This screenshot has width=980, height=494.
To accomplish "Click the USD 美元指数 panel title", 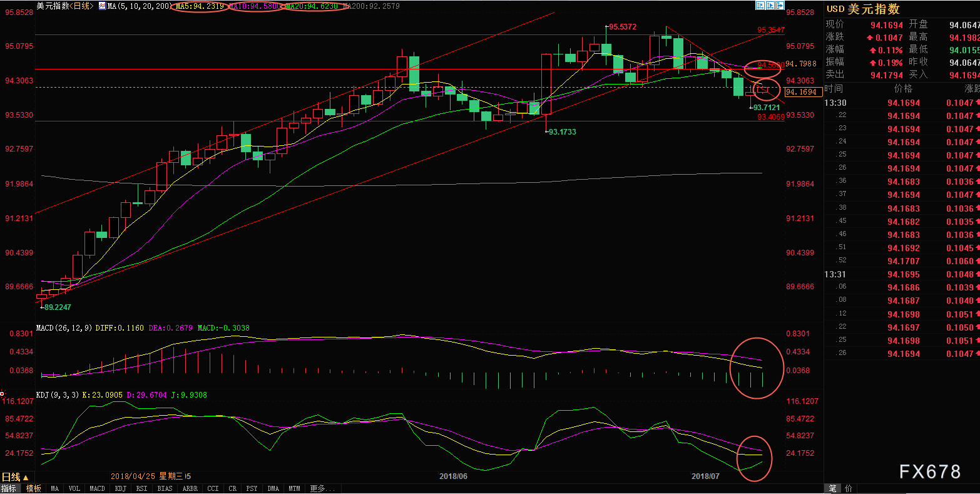I will tap(863, 9).
